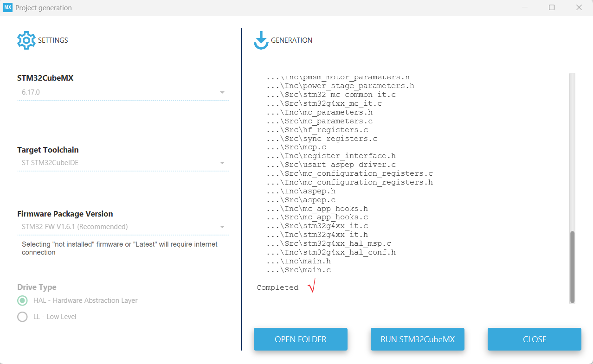Click the Completed status text
This screenshot has width=593, height=364.
[x=277, y=287]
